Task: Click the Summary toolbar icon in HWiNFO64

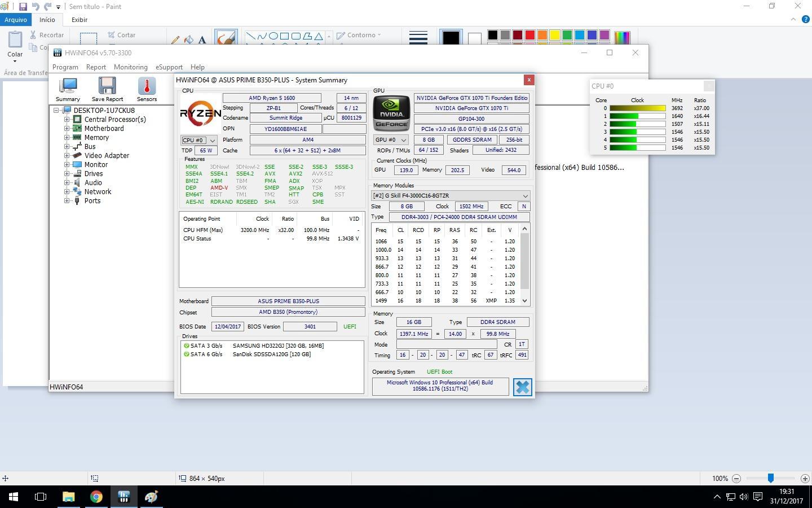Action: (68, 89)
